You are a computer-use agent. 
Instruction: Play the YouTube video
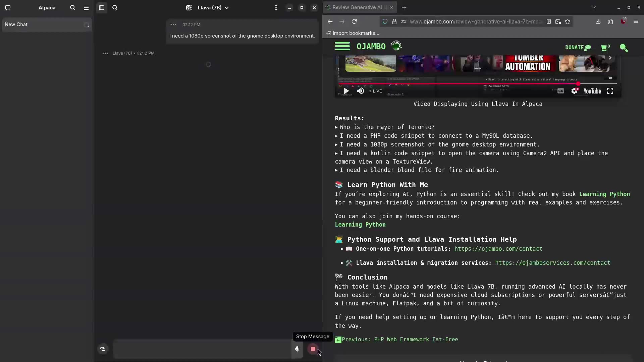click(346, 91)
